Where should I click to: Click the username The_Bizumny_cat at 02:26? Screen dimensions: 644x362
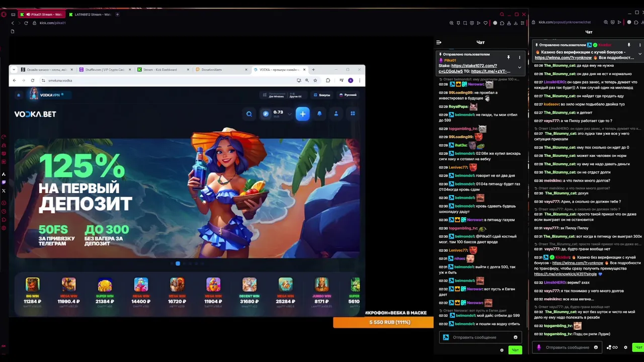coord(560,65)
